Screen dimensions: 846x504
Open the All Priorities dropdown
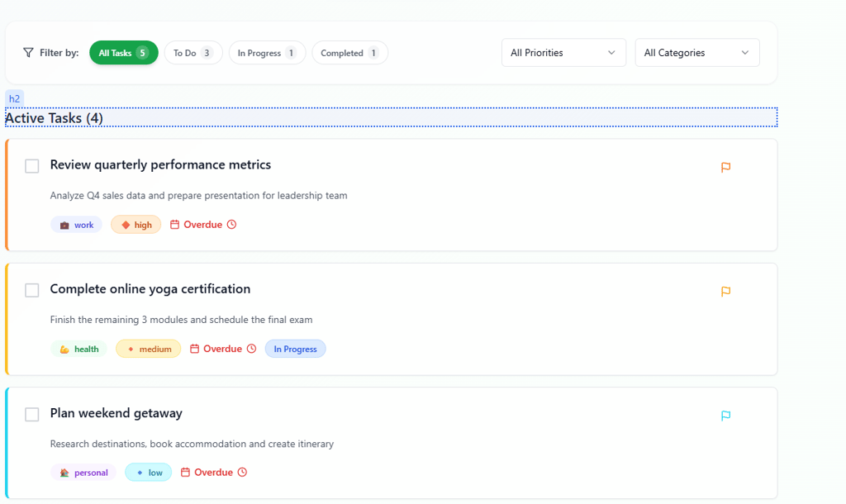563,52
